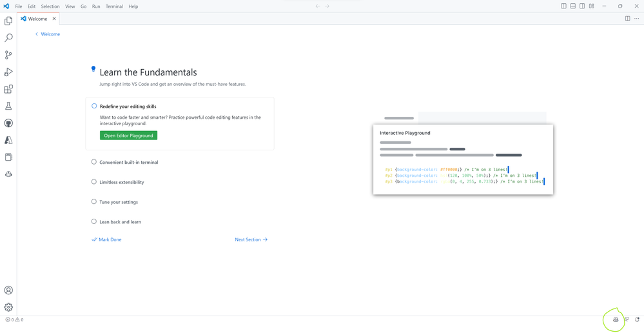Screen dimensions: 644x333
Task: Split the editor to the right
Action: pos(628,19)
